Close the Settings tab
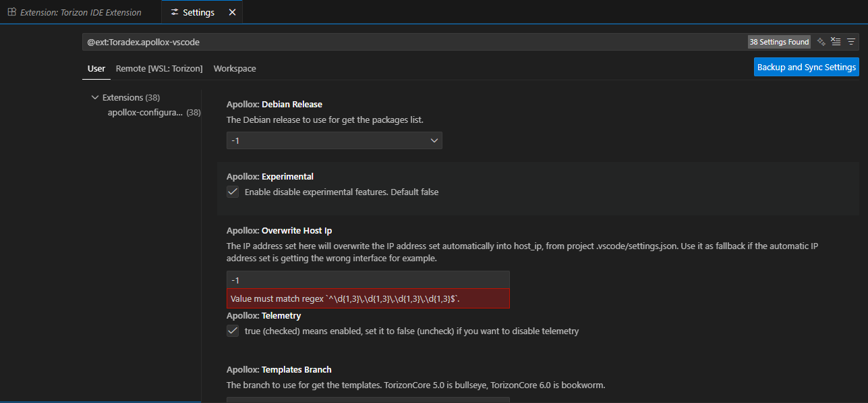Viewport: 868px width, 403px height. (232, 12)
